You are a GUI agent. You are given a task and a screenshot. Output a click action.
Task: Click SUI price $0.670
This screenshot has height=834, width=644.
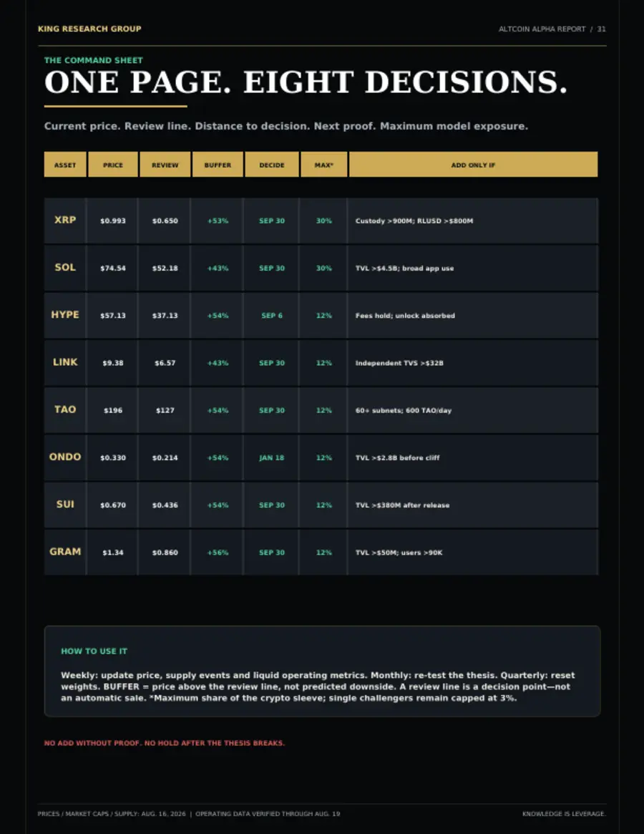point(113,505)
